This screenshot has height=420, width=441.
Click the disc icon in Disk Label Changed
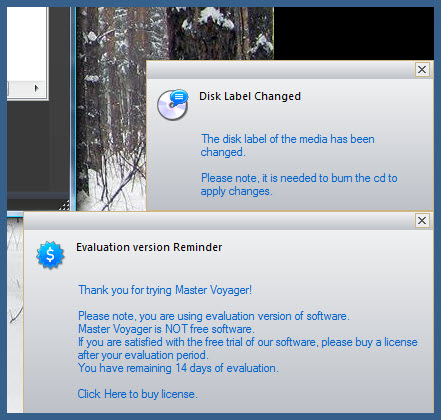[173, 105]
